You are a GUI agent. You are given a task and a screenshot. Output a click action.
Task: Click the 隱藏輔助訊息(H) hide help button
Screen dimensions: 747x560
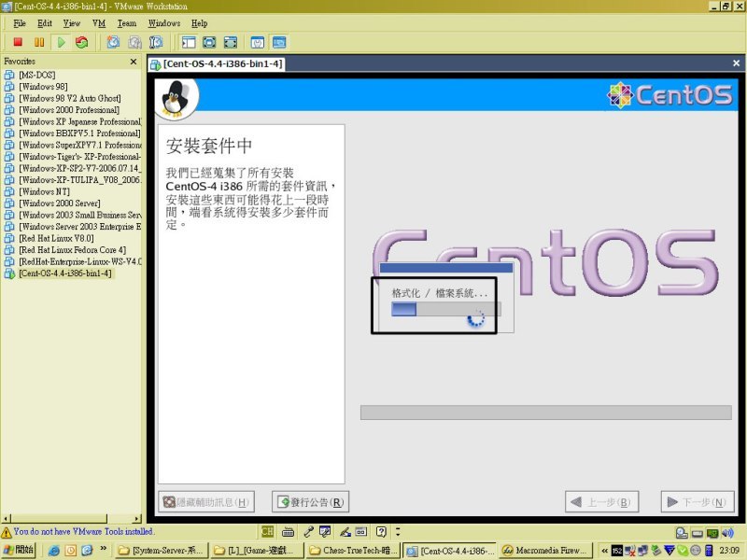pyautogui.click(x=205, y=502)
